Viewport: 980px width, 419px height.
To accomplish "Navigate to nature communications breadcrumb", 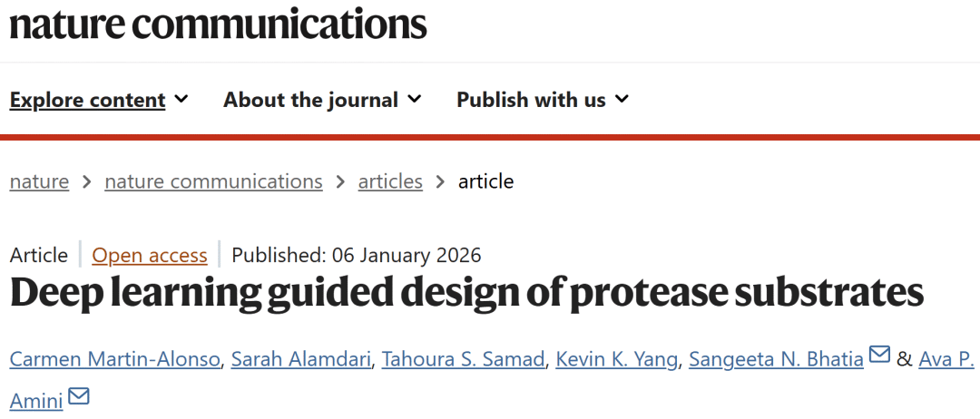I will pyautogui.click(x=213, y=181).
